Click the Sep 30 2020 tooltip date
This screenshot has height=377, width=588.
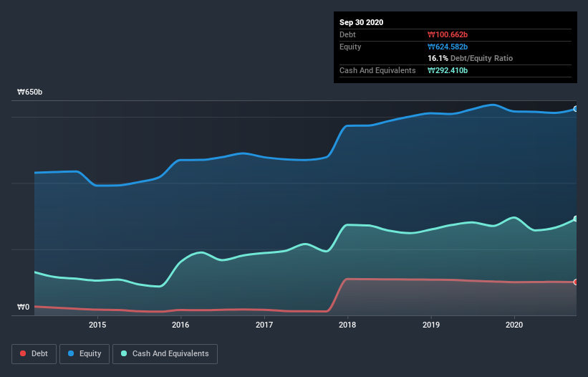click(x=361, y=22)
